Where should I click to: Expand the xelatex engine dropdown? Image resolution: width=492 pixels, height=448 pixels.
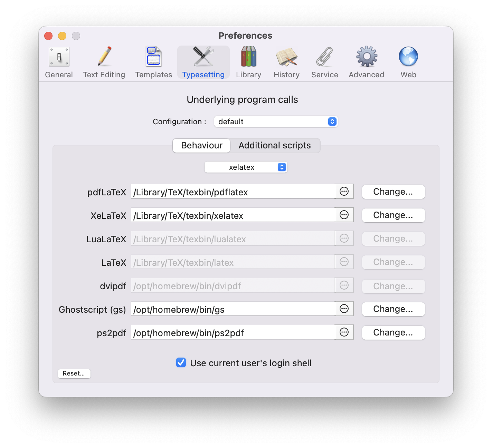(246, 167)
